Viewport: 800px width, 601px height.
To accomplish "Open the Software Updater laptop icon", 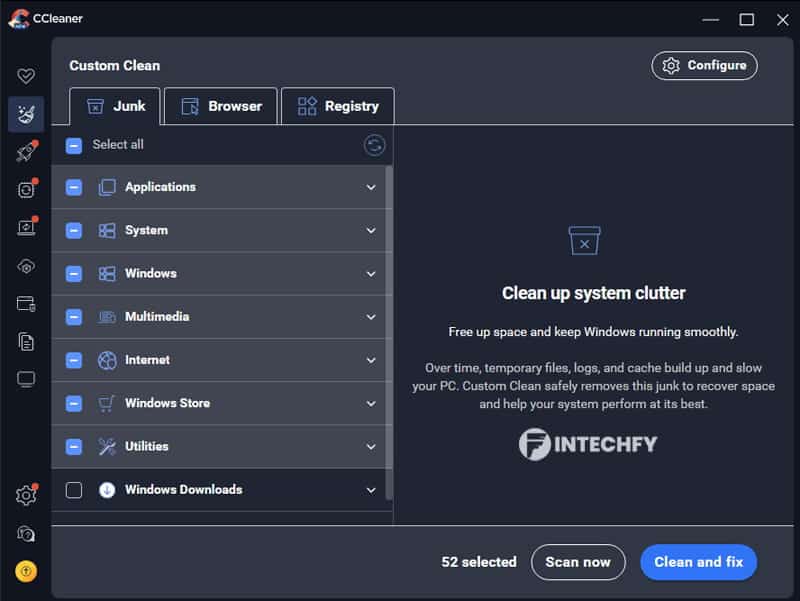I will [x=27, y=227].
